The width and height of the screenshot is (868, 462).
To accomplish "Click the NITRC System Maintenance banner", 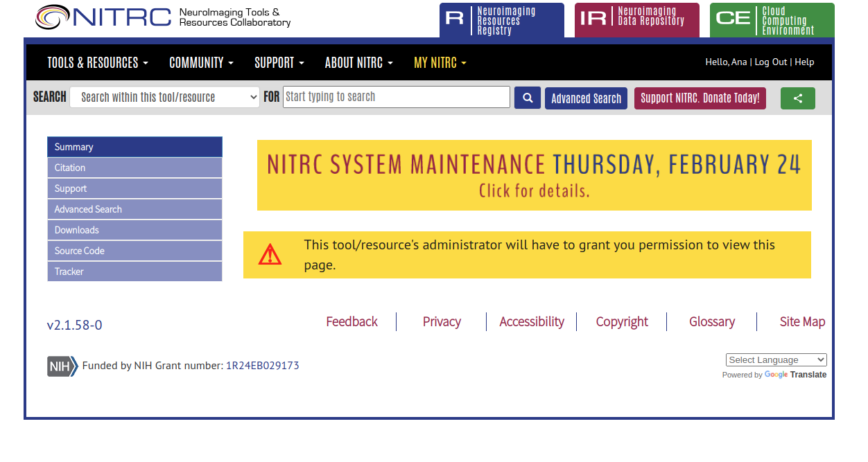I will point(534,175).
